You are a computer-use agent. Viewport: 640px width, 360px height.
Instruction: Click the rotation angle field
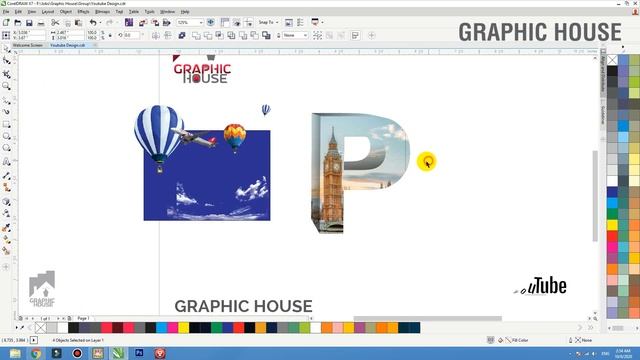click(x=131, y=36)
